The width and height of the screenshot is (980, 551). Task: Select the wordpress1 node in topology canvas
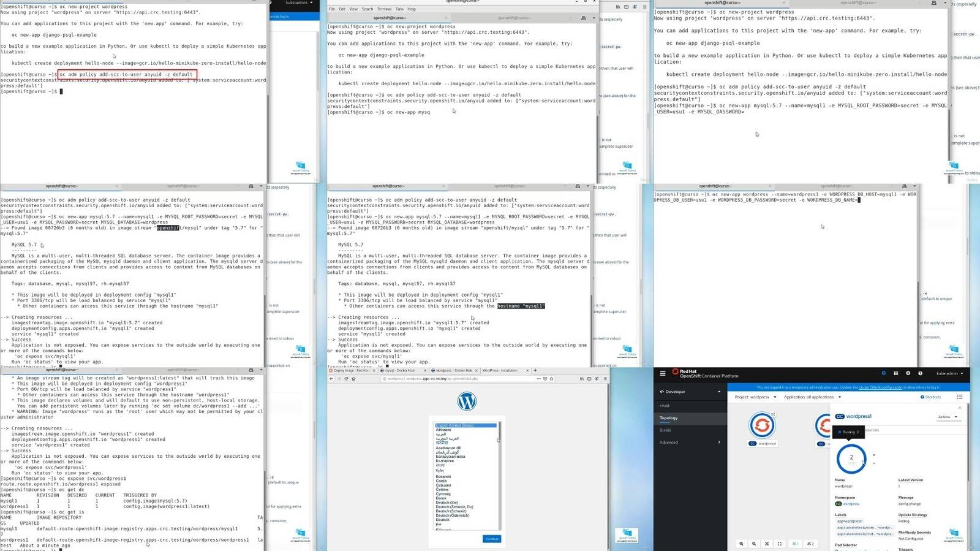click(762, 425)
